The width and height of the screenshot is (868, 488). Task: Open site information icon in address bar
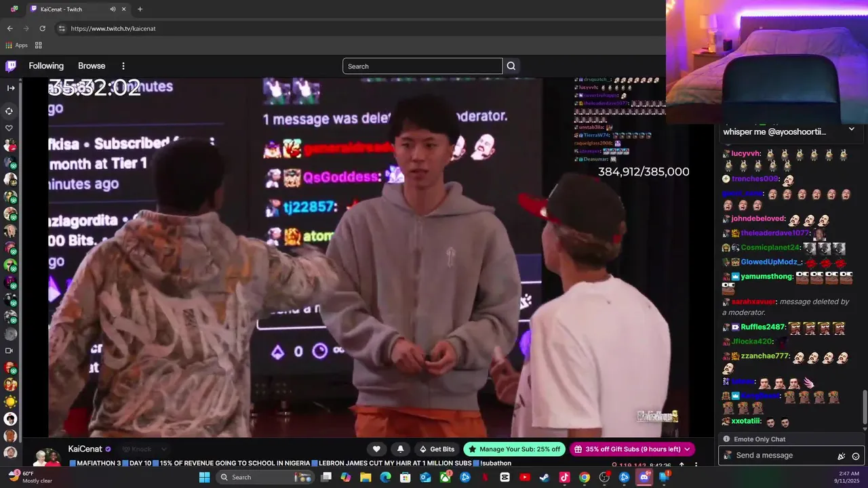[x=62, y=28]
